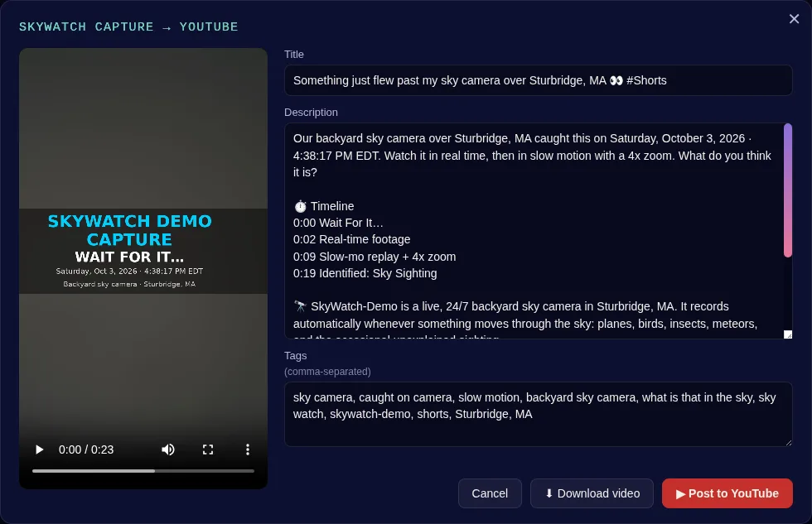This screenshot has width=812, height=524.
Task: Open the video in fullscreen mode
Action: (208, 449)
